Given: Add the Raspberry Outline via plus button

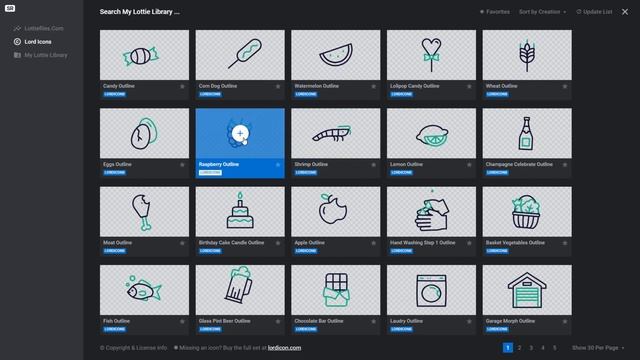Looking at the screenshot, I should click(240, 133).
